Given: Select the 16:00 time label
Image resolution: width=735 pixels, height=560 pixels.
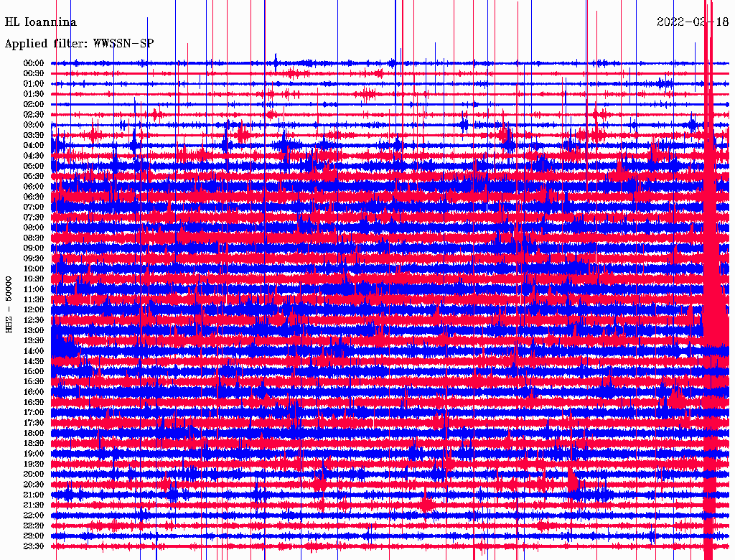Looking at the screenshot, I should [34, 391].
